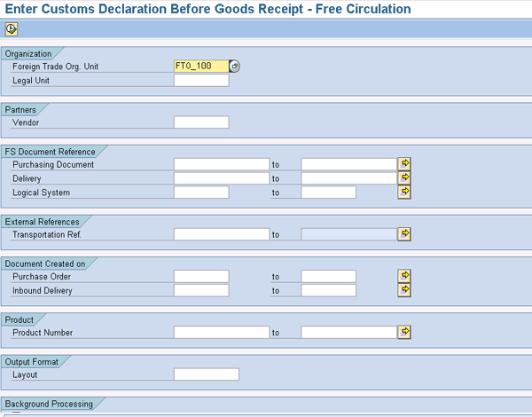Click Delivery from-value field

click(222, 178)
